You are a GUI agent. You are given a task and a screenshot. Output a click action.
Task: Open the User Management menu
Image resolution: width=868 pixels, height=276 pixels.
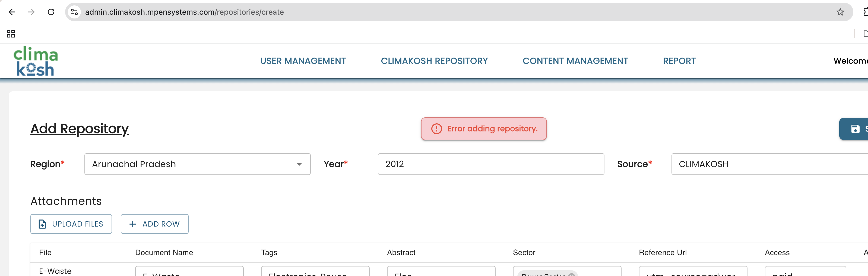(303, 61)
